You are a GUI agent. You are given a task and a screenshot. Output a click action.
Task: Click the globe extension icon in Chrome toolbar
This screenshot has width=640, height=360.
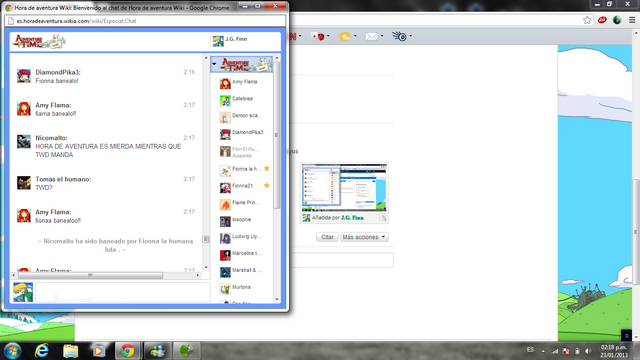coord(617,20)
